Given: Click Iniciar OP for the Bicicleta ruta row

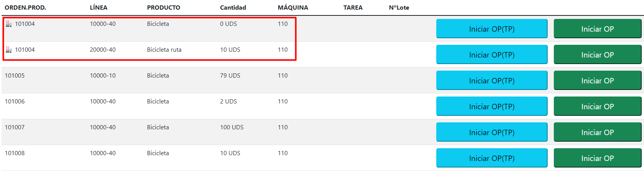Looking at the screenshot, I should click(597, 55).
